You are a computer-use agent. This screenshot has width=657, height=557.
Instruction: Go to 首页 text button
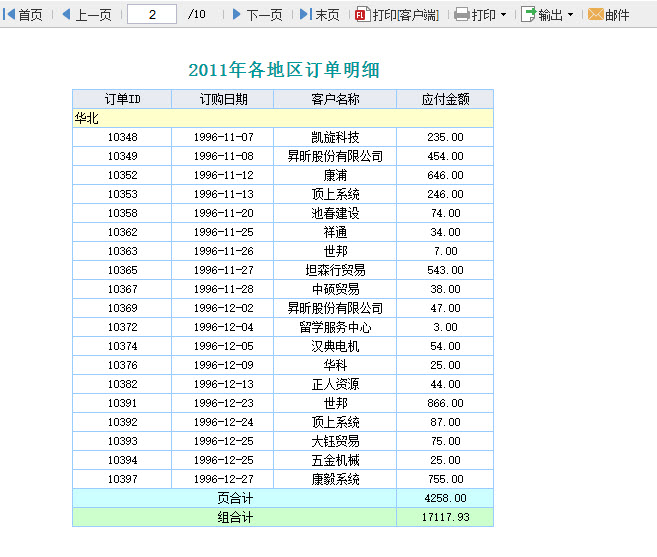coord(31,15)
